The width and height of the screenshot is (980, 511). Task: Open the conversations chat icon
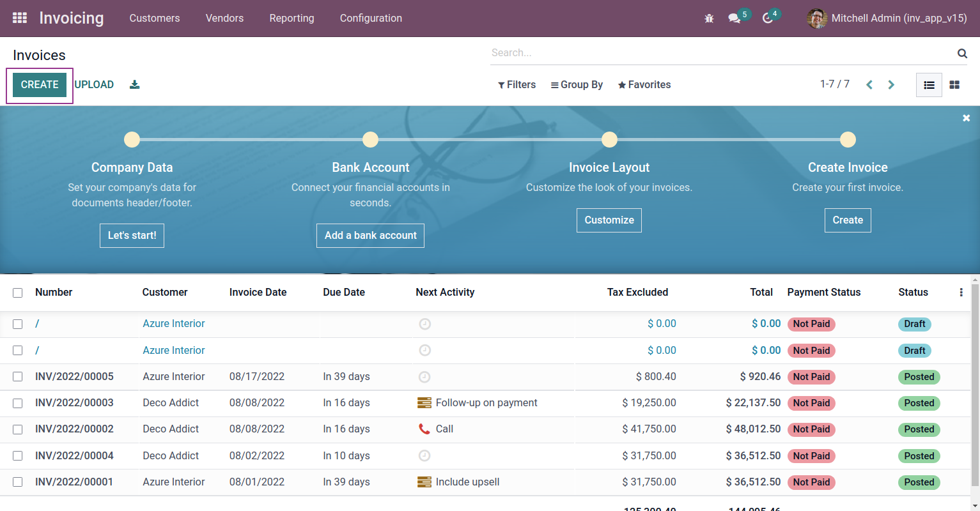pyautogui.click(x=735, y=19)
